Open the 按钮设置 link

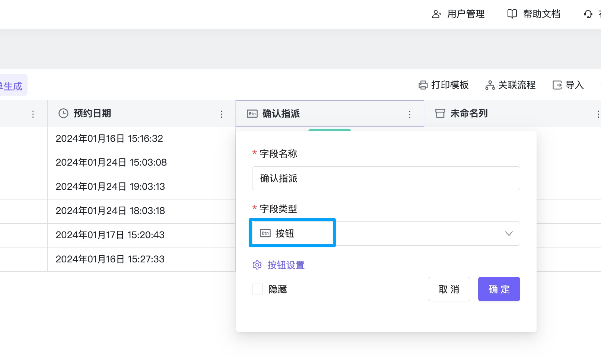click(286, 265)
